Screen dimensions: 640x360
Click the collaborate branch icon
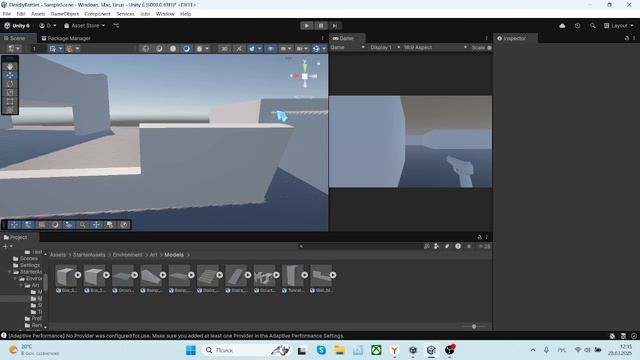click(x=116, y=25)
